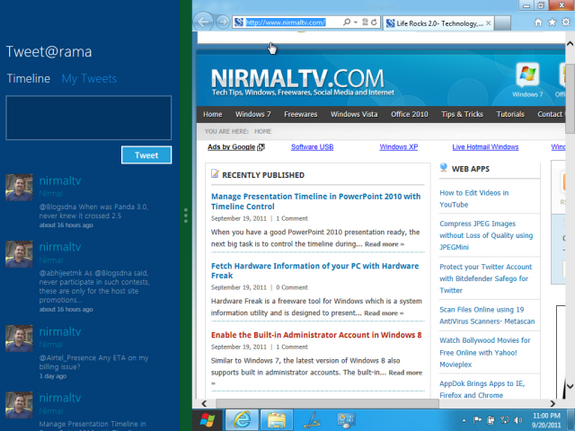Open the Windows 7 navigation item
Viewport: 575px width, 431px height.
[x=253, y=114]
